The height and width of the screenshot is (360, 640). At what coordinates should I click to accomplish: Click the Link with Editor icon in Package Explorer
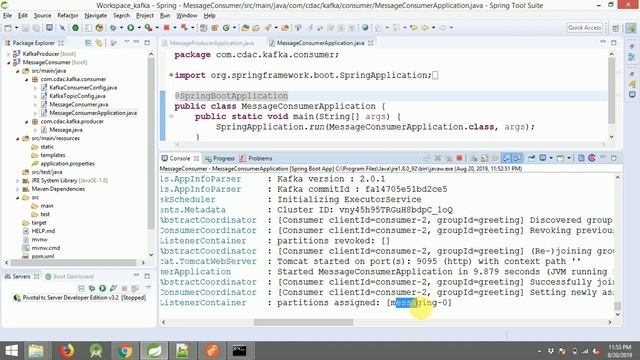click(99, 42)
